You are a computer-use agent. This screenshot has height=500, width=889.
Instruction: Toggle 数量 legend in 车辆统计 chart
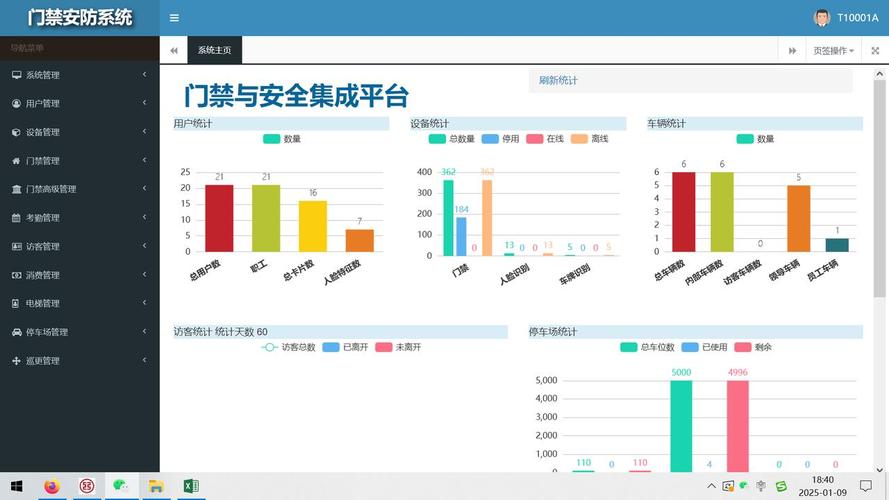click(755, 139)
